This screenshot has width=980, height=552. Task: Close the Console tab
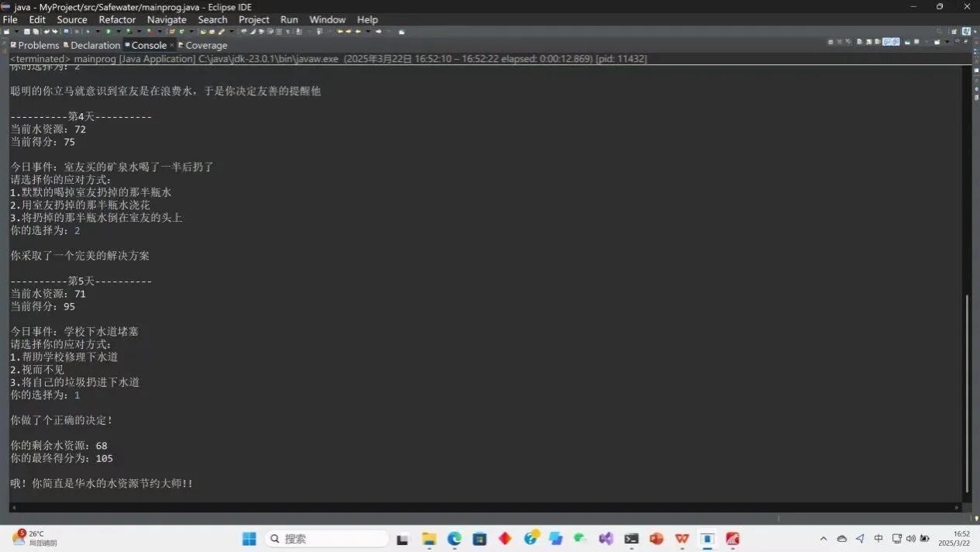[x=172, y=45]
